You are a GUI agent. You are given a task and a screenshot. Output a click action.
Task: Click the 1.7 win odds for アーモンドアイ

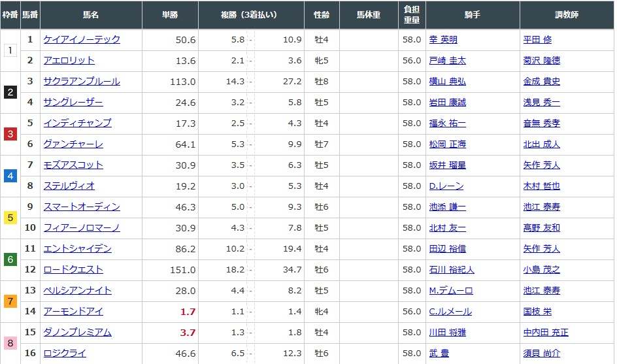click(188, 312)
